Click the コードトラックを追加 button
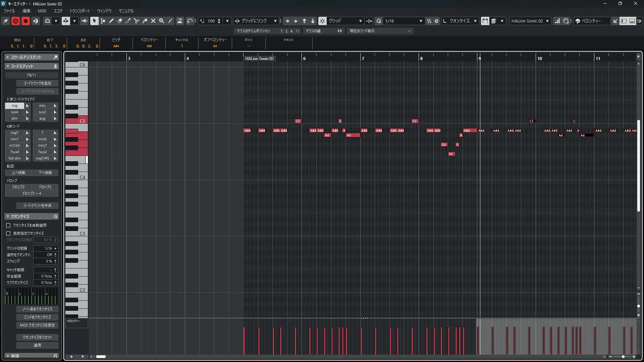 coord(37,83)
